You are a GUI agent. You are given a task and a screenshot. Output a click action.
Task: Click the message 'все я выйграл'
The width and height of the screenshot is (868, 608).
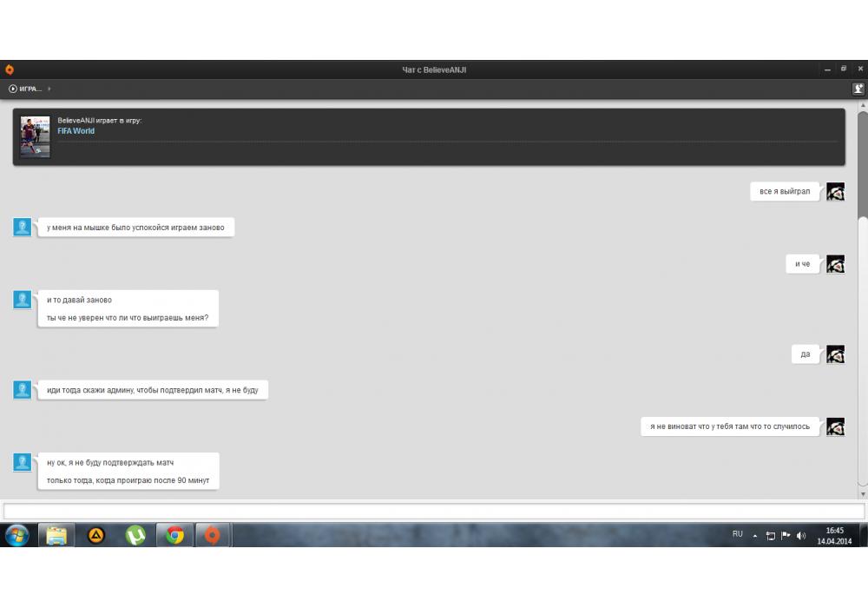785,192
